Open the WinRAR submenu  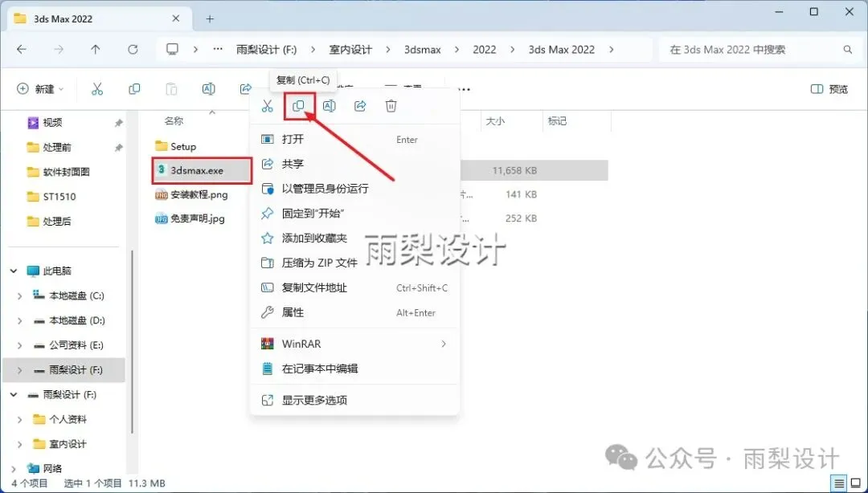click(x=354, y=344)
